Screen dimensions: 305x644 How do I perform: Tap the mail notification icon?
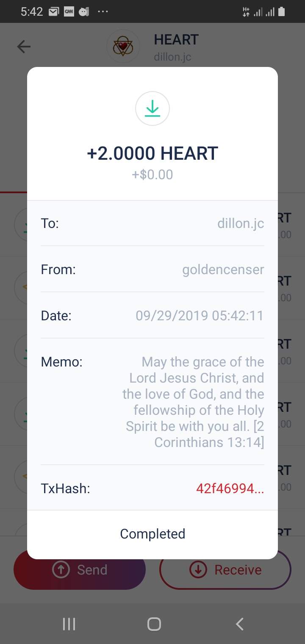coord(53,12)
